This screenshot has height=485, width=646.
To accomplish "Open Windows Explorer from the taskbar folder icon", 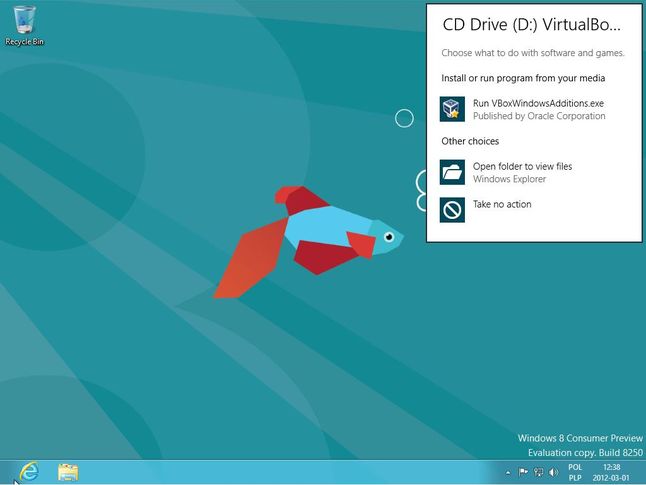I will [x=68, y=472].
